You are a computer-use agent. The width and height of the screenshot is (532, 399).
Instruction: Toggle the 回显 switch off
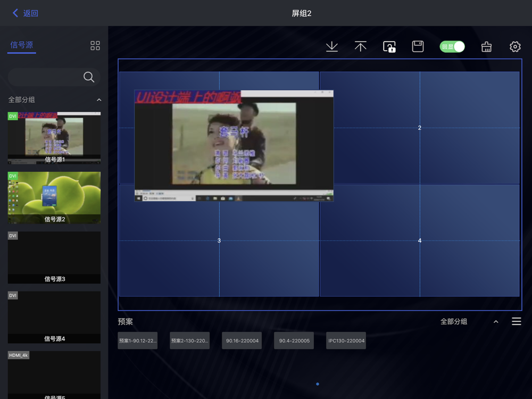pyautogui.click(x=452, y=46)
